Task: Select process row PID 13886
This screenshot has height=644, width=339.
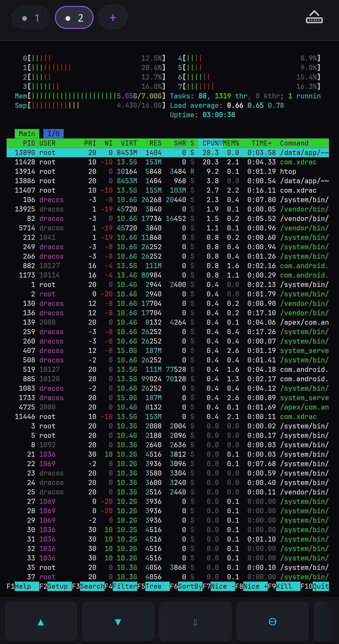Action: pyautogui.click(x=168, y=181)
